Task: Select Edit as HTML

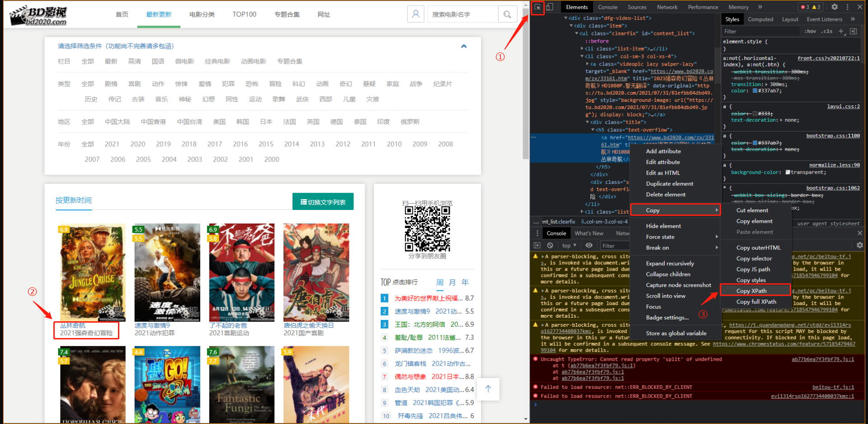Action: 675,173
